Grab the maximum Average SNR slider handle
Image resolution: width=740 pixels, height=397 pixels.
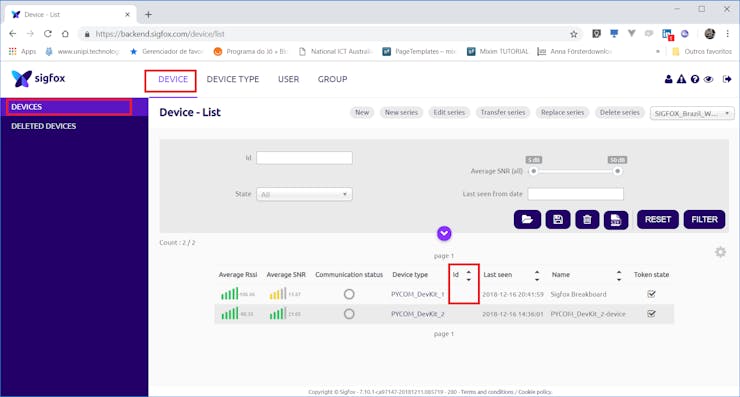(x=617, y=171)
